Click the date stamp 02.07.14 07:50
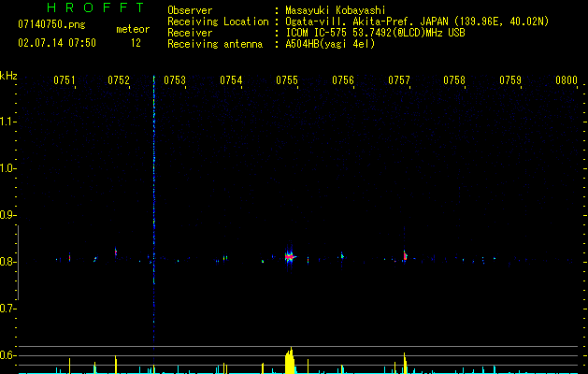The width and height of the screenshot is (588, 374). coord(57,43)
